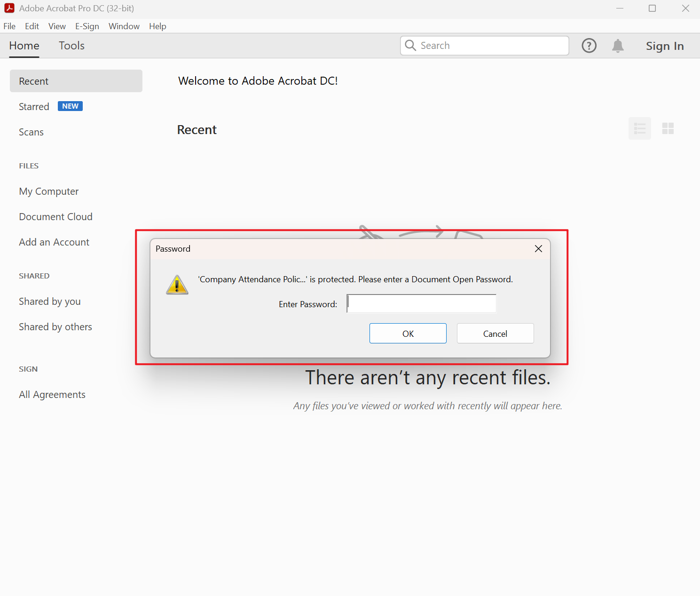Open the Help menu
Screen dimensions: 700x596
(x=157, y=26)
